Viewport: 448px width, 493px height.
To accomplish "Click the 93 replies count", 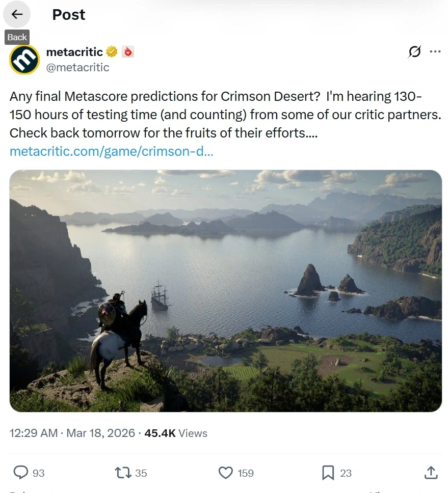I will [x=38, y=473].
